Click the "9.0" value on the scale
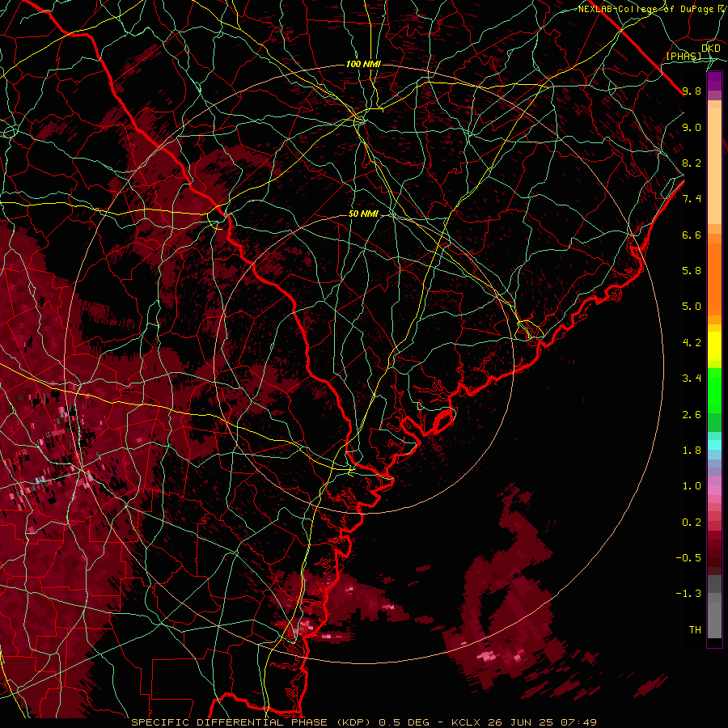This screenshot has height=728, width=728. click(692, 127)
